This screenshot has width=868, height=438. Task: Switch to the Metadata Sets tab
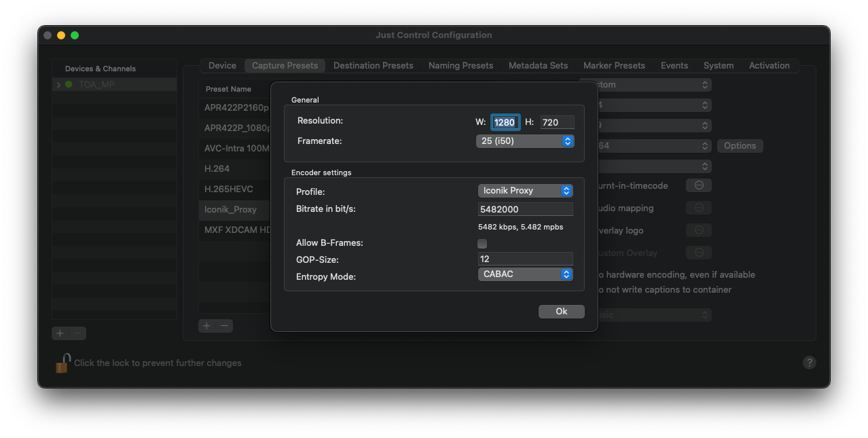(x=538, y=66)
